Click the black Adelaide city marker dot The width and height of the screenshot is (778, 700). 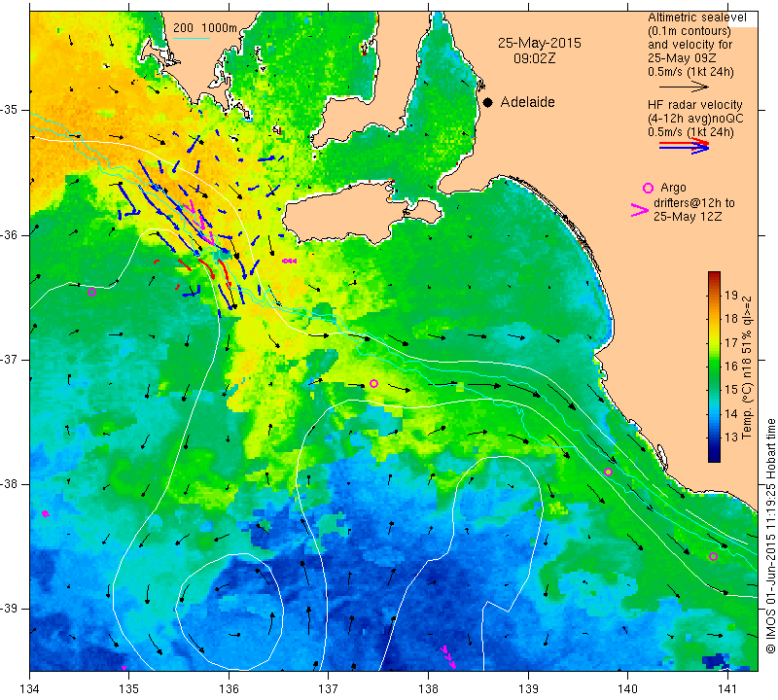pyautogui.click(x=488, y=102)
